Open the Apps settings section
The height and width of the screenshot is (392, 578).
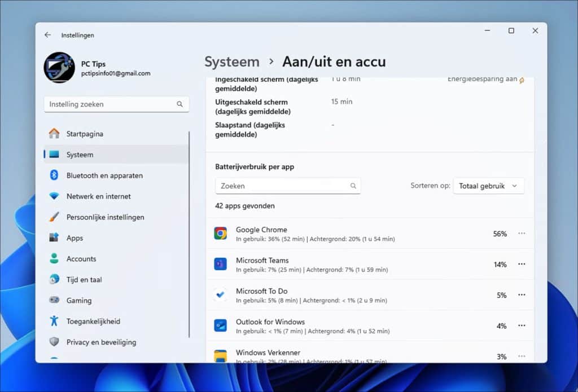tap(116, 238)
